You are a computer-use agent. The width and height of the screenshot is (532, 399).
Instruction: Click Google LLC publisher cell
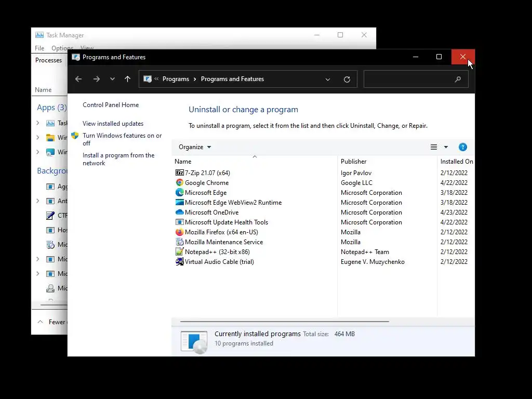click(356, 182)
